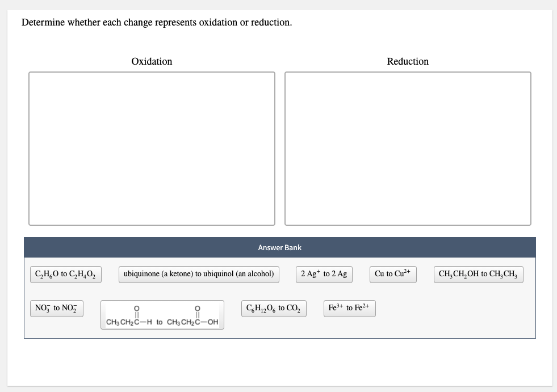Click the NO₃⁻ to NO₂⁻ answer tile

[x=56, y=308]
